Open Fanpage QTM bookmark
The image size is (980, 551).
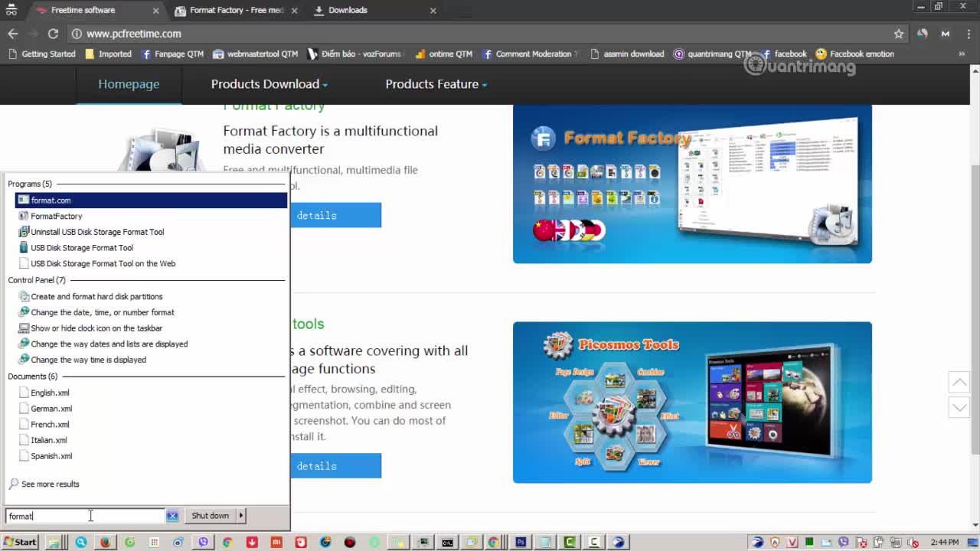[x=172, y=54]
